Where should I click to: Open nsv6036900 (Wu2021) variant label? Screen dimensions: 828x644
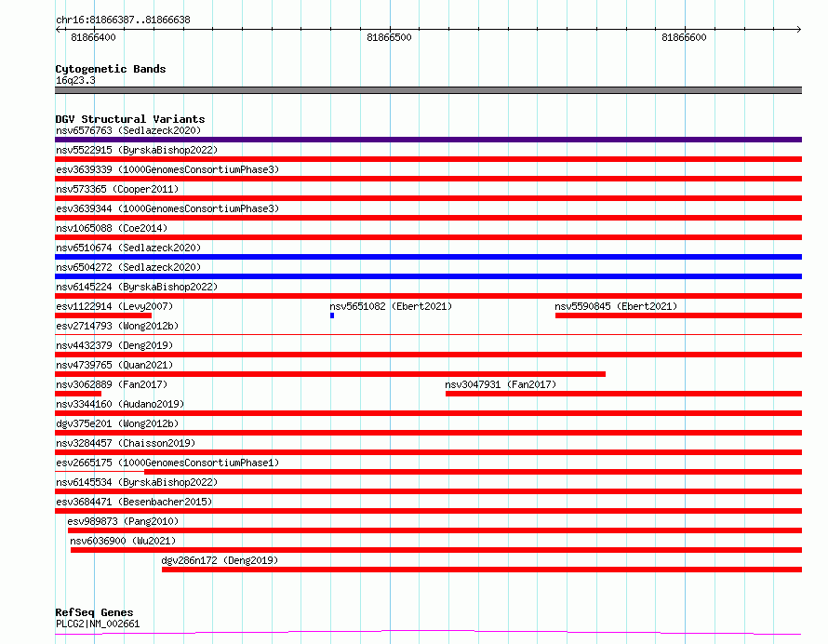pos(123,541)
